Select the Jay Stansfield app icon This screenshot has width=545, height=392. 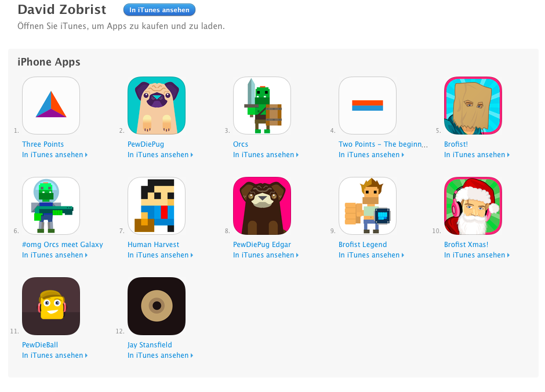click(x=157, y=306)
